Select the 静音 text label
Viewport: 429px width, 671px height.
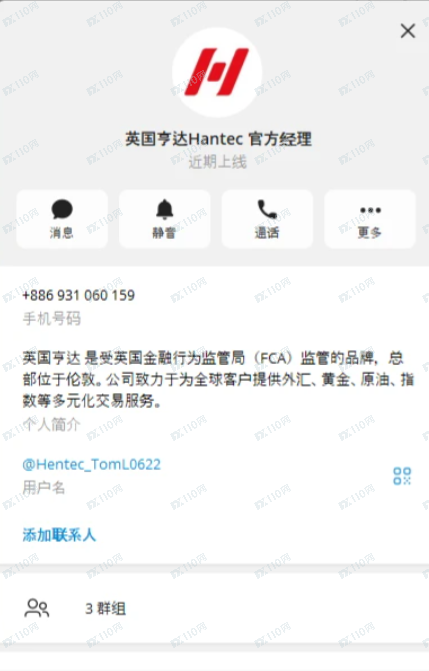pyautogui.click(x=164, y=233)
